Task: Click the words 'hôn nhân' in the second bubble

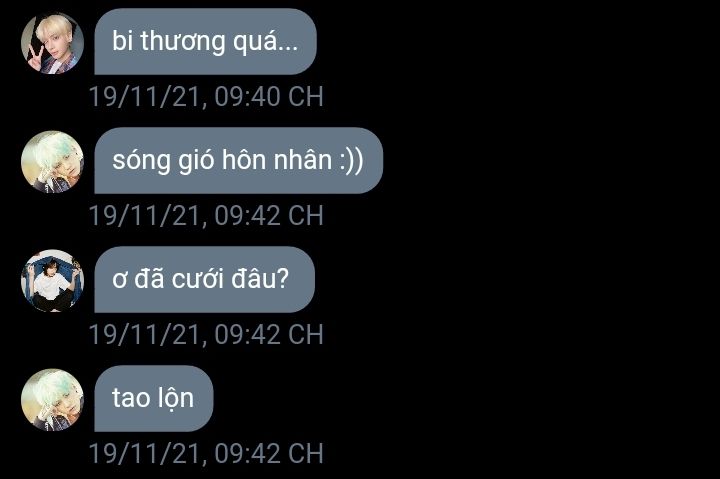Action: pyautogui.click(x=277, y=160)
